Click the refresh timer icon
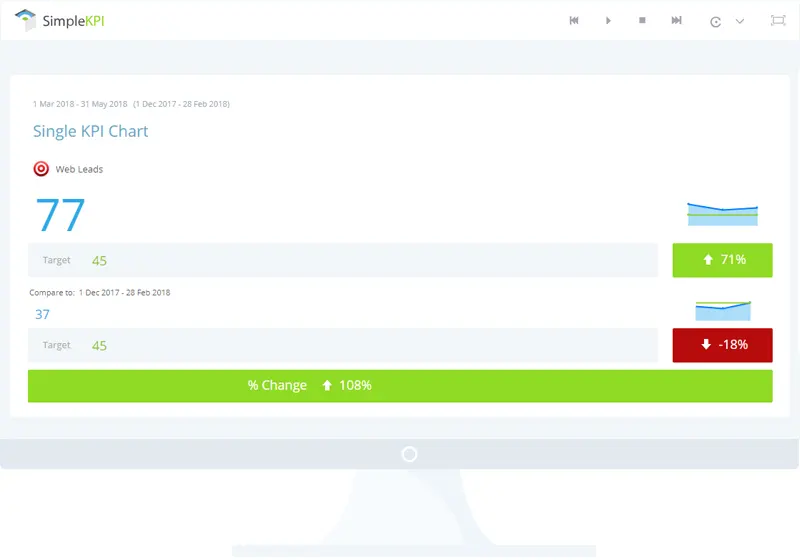The width and height of the screenshot is (800, 560). (715, 21)
